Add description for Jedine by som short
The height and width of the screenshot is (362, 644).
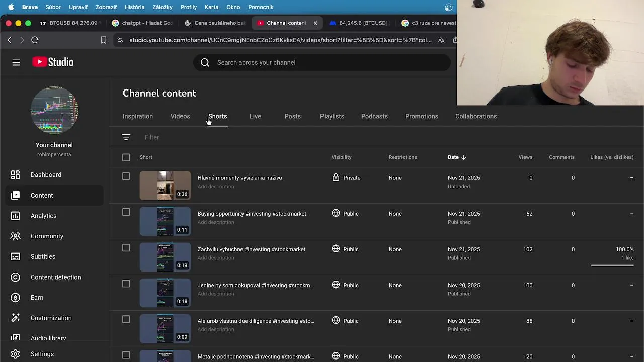pyautogui.click(x=216, y=294)
